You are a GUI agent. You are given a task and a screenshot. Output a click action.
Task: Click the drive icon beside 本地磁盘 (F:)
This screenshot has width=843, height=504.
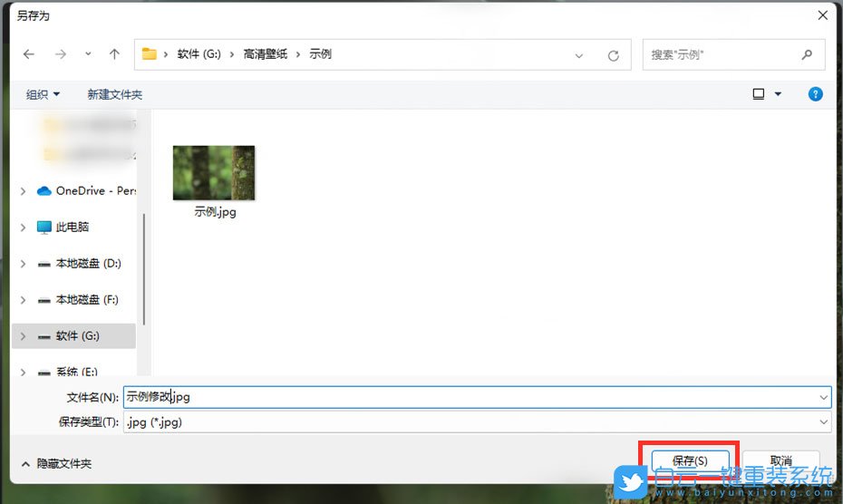click(44, 301)
